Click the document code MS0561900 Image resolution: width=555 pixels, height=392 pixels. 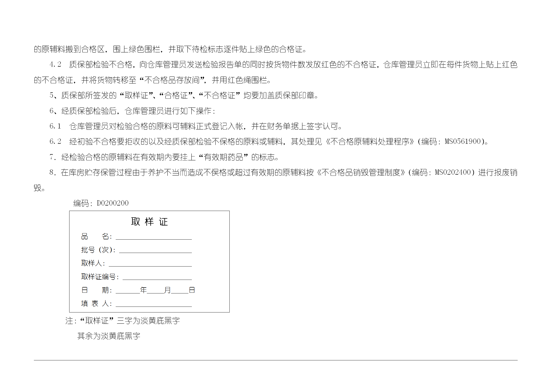[463, 142]
